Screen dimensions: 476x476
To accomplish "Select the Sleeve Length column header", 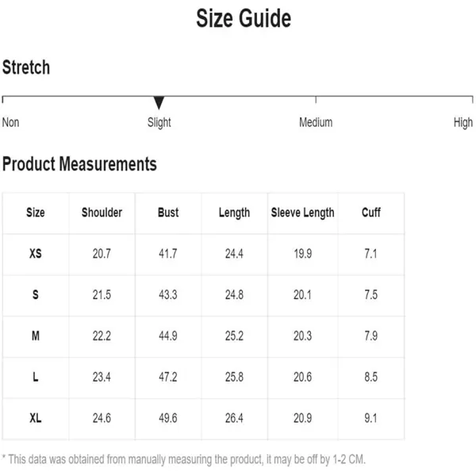I will click(x=303, y=213).
